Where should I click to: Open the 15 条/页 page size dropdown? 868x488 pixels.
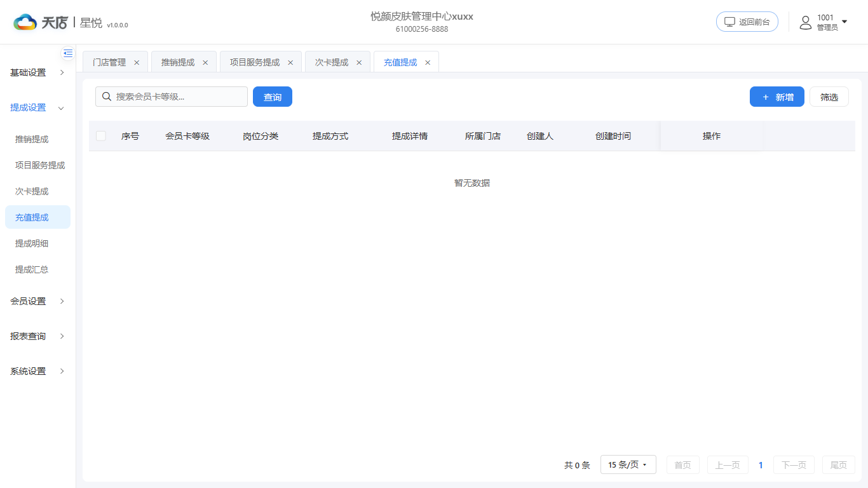pos(628,464)
